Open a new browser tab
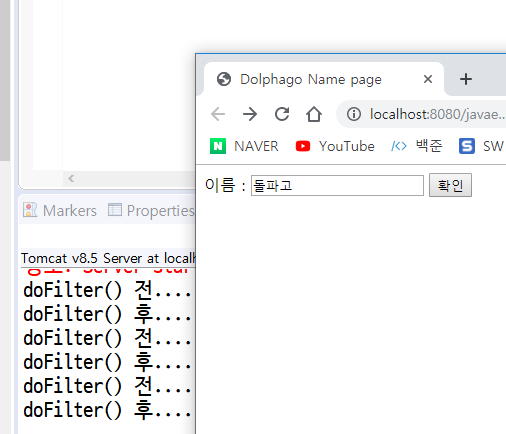The width and height of the screenshot is (506, 434). pos(466,79)
